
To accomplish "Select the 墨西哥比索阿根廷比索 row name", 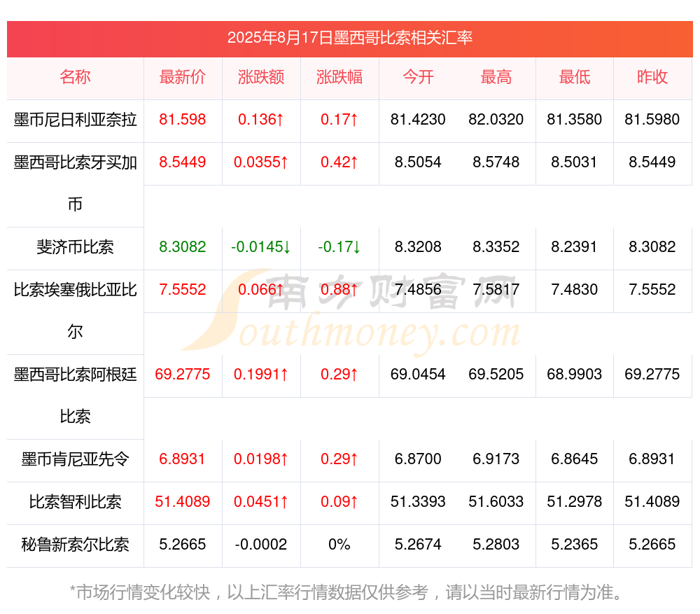I will 75,395.
